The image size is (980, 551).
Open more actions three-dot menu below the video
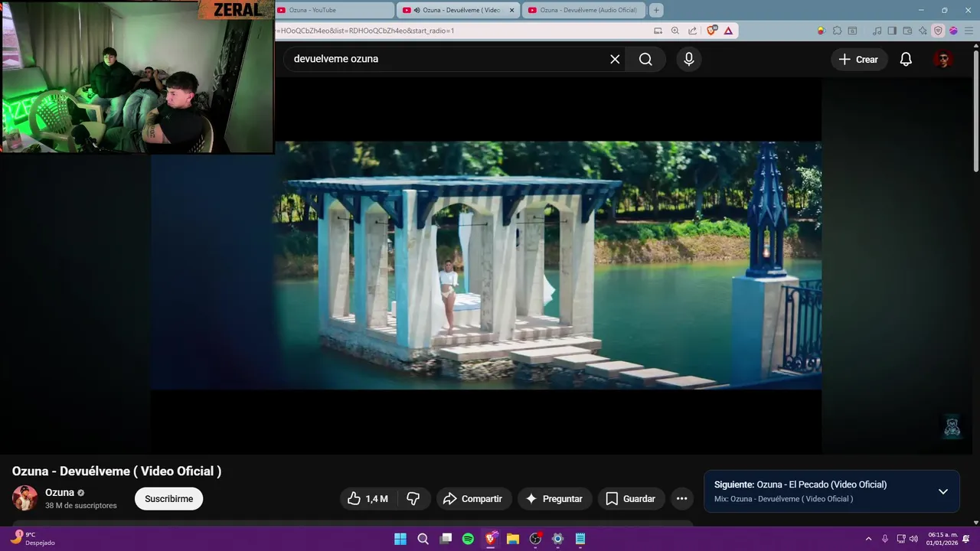click(681, 499)
